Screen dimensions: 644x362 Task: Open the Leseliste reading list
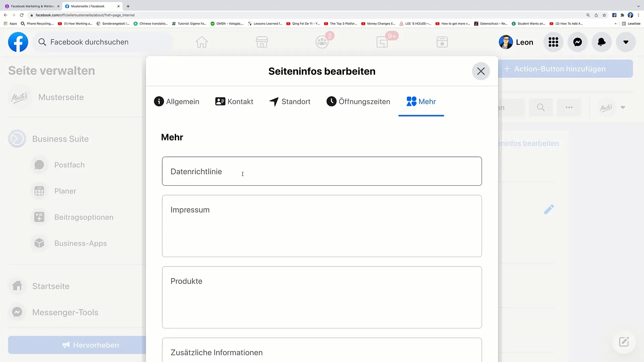(631, 23)
